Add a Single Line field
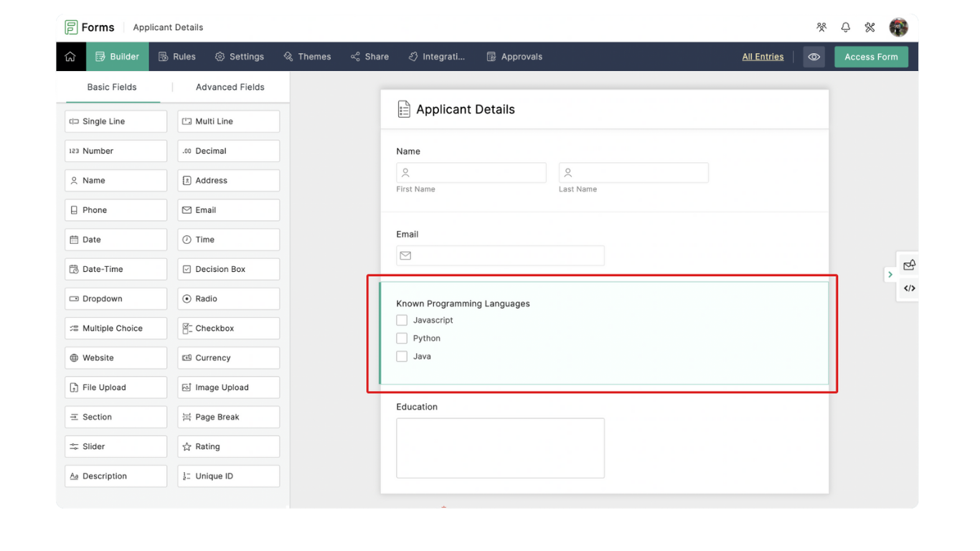Viewport: 980px width, 551px height. click(x=116, y=121)
